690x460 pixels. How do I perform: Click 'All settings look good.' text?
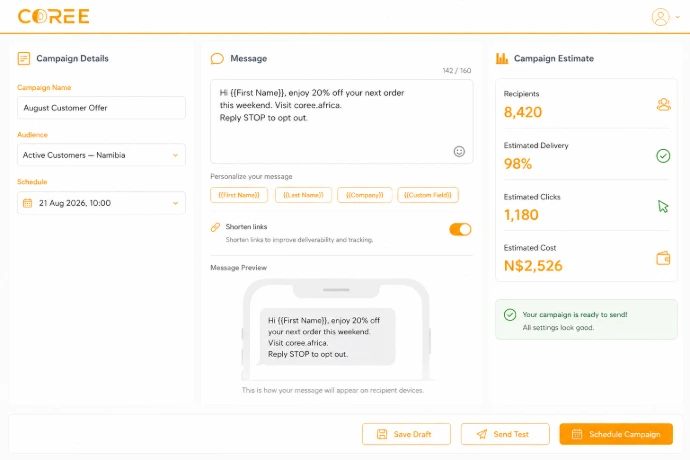pyautogui.click(x=558, y=328)
